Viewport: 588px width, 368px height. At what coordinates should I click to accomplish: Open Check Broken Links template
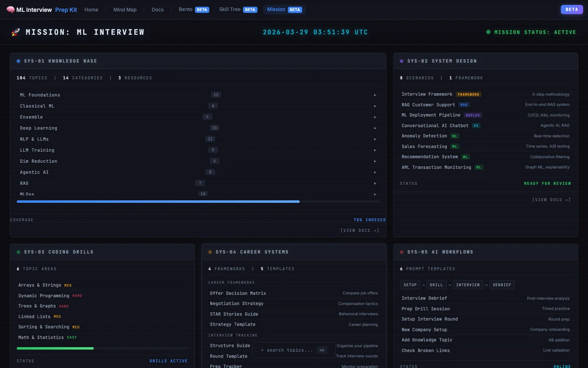click(486, 350)
